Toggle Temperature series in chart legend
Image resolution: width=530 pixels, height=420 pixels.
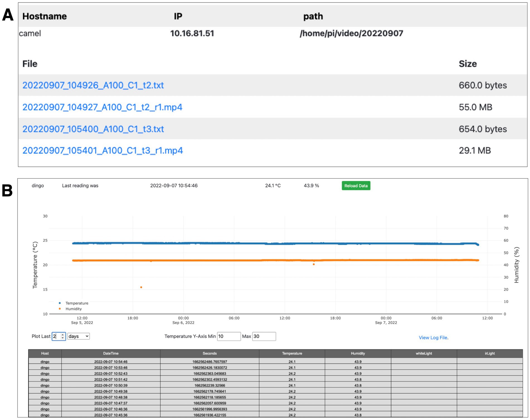pyautogui.click(x=74, y=303)
